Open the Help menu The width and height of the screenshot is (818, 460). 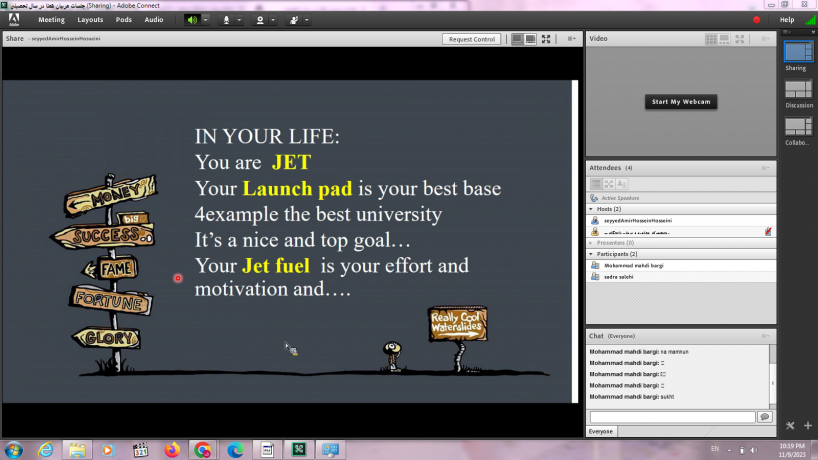click(787, 20)
